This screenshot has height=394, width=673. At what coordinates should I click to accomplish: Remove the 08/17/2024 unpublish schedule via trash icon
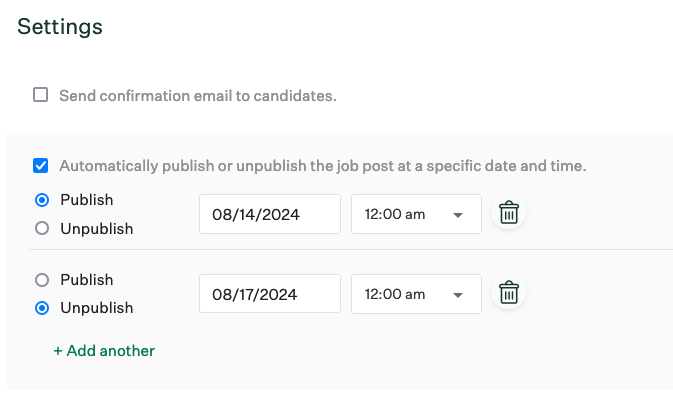(x=509, y=293)
